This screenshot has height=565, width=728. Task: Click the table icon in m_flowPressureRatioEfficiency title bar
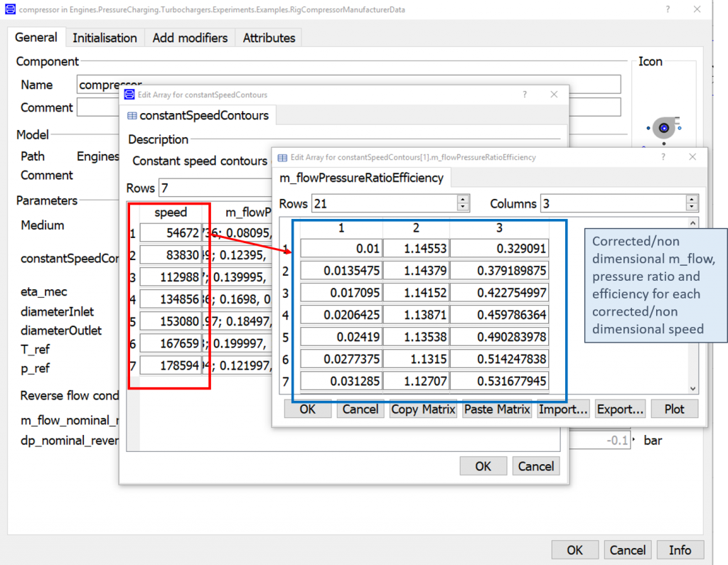tap(282, 158)
